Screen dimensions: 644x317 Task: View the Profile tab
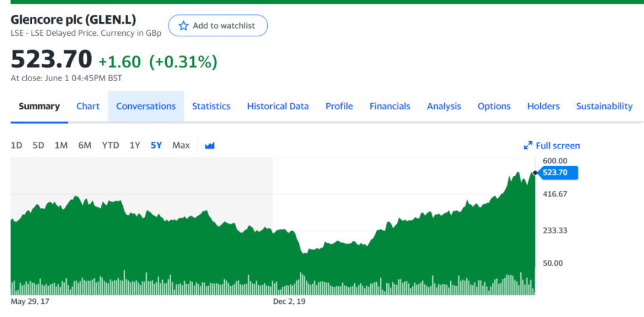[x=339, y=106]
